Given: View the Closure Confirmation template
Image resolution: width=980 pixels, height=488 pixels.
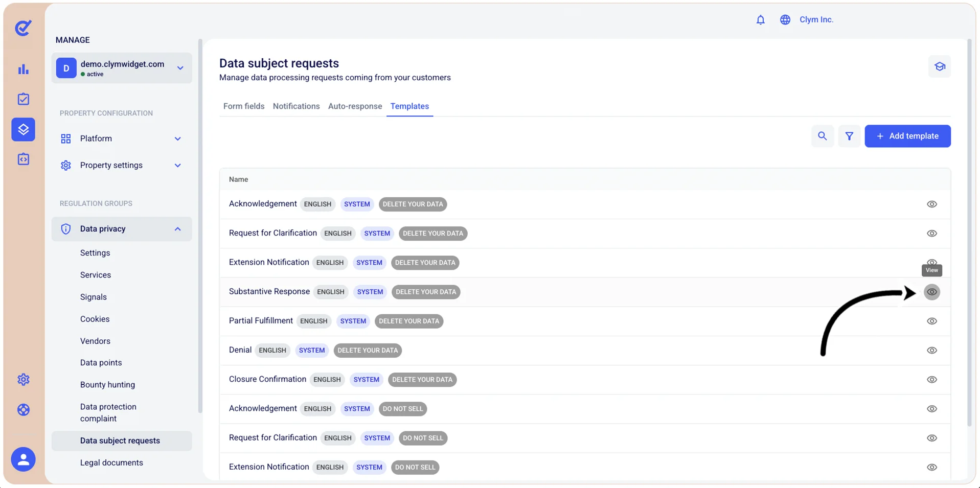Looking at the screenshot, I should click(x=932, y=380).
